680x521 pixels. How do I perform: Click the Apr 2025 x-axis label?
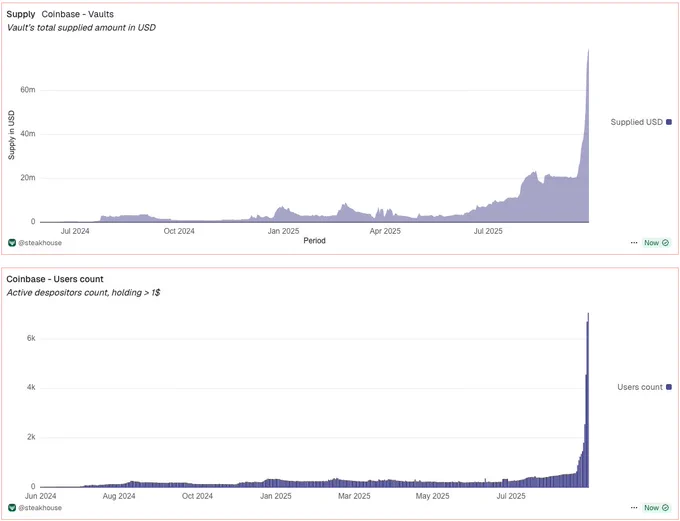(385, 231)
